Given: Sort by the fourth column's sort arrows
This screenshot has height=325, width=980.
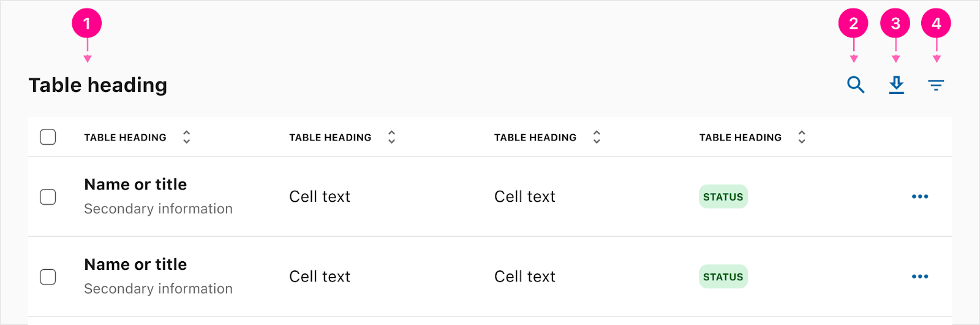Looking at the screenshot, I should click(x=802, y=137).
